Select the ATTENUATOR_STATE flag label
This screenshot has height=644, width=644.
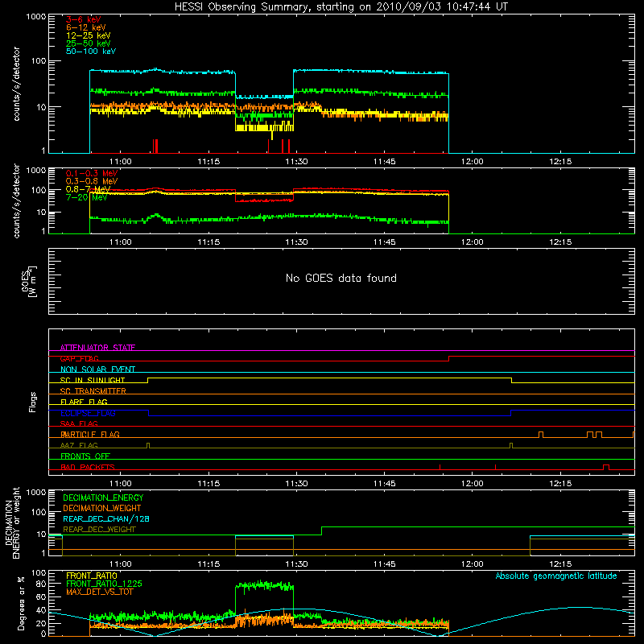(x=97, y=348)
